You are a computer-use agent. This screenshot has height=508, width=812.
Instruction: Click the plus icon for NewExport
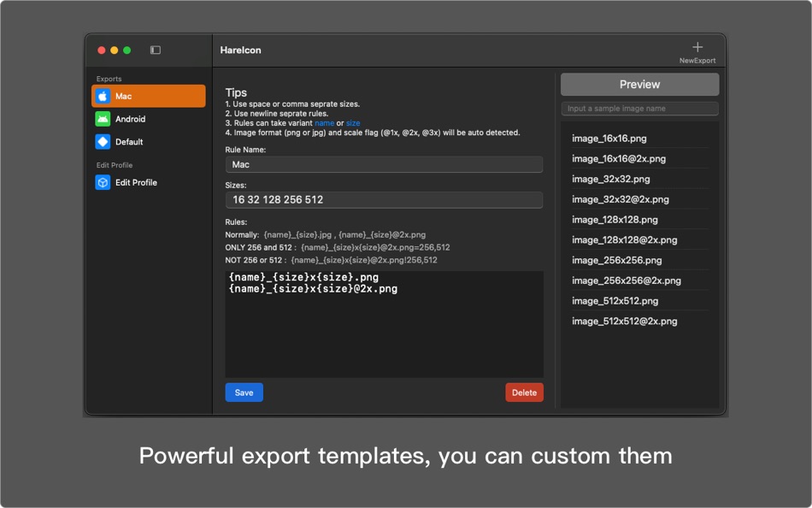697,47
